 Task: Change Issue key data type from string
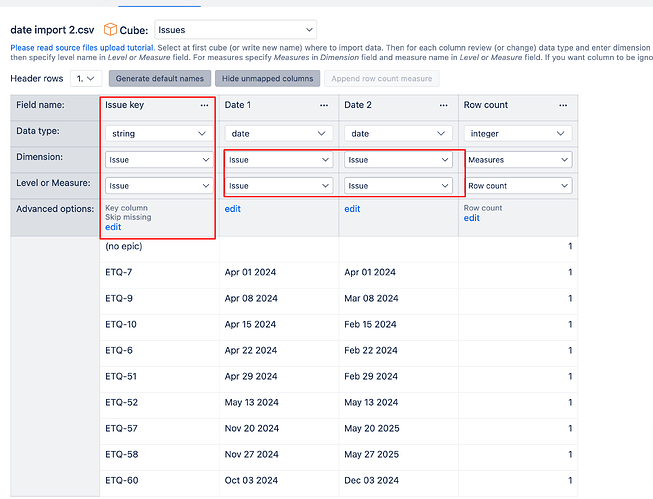pos(159,134)
